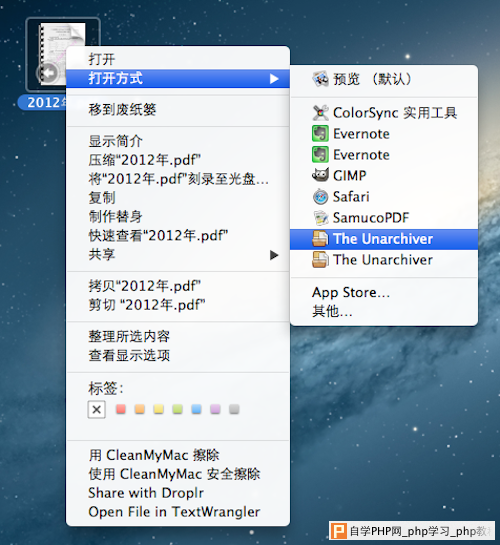Click the 2012 PDF file thumbnail
Viewport: 500px width, 545px height.
pyautogui.click(x=63, y=54)
